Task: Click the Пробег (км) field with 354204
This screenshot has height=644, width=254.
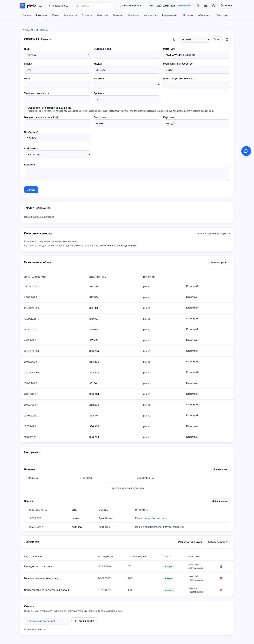Action: [58, 138]
